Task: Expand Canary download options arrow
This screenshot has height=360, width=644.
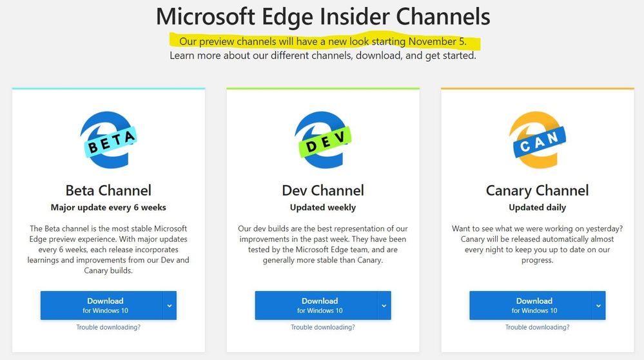Action: 599,305
